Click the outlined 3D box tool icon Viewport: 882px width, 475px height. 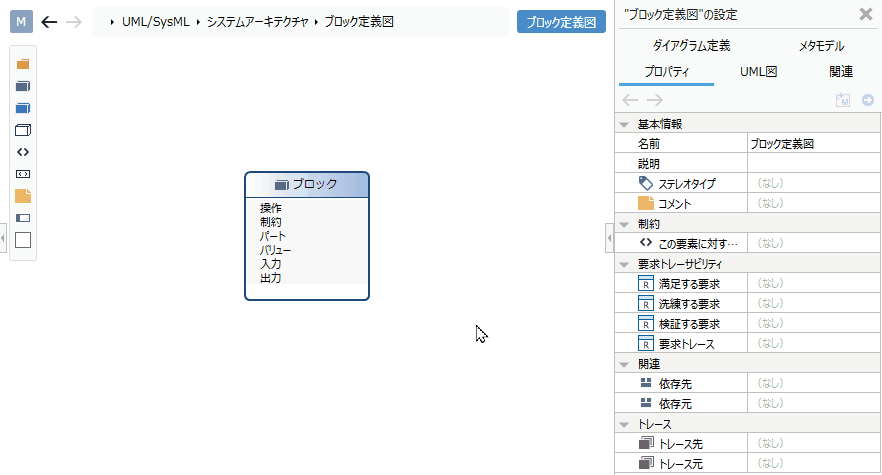(x=23, y=130)
